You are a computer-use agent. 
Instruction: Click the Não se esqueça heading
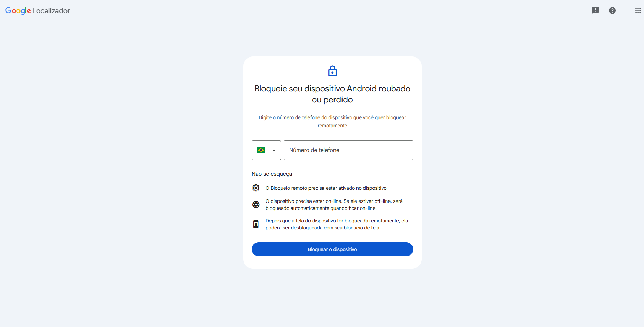pyautogui.click(x=272, y=174)
